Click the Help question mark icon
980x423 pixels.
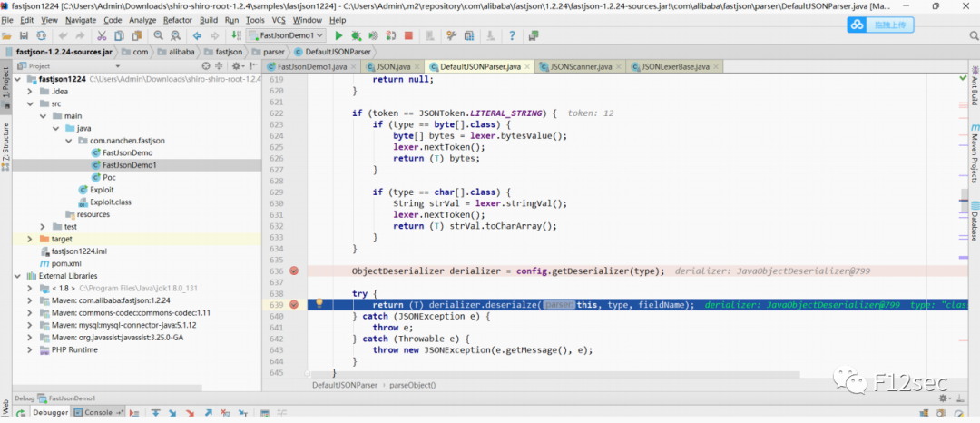(x=512, y=35)
